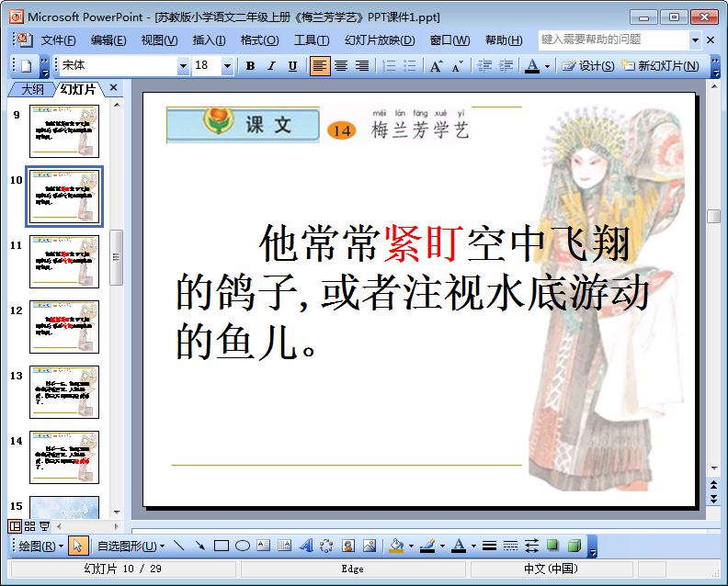The height and width of the screenshot is (586, 728).
Task: Toggle Bold formatting
Action: coord(250,66)
